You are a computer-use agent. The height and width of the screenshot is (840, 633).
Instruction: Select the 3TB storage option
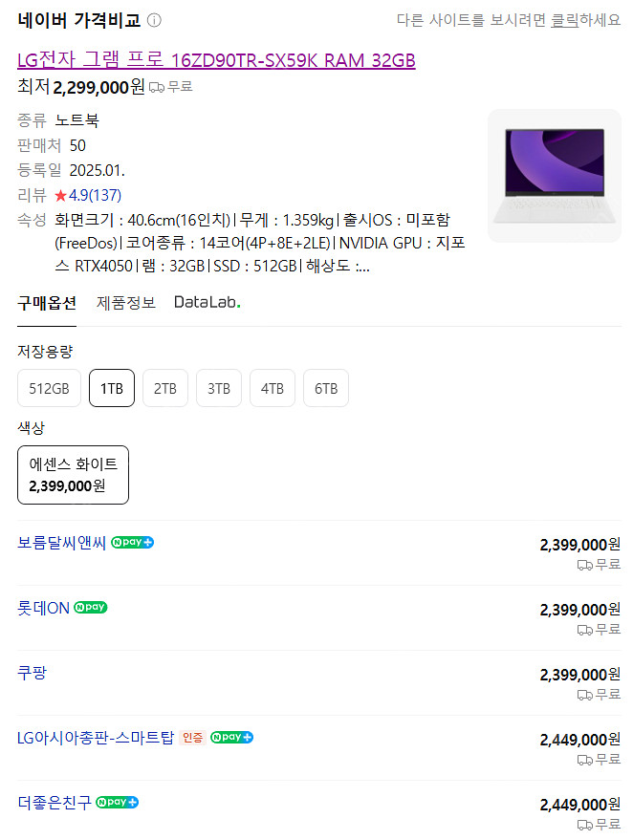point(219,388)
